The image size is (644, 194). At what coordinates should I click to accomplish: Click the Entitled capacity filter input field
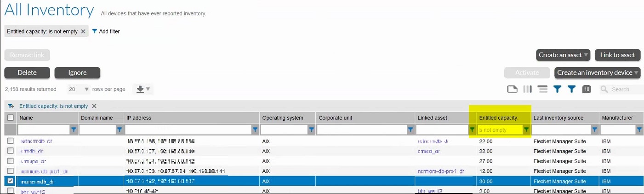(x=500, y=130)
